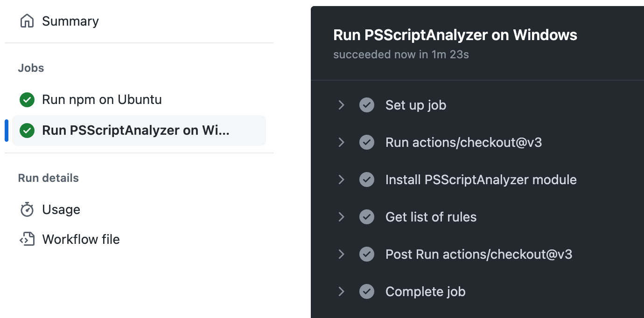Expand the Get list of rules step
The height and width of the screenshot is (318, 644).
(341, 217)
